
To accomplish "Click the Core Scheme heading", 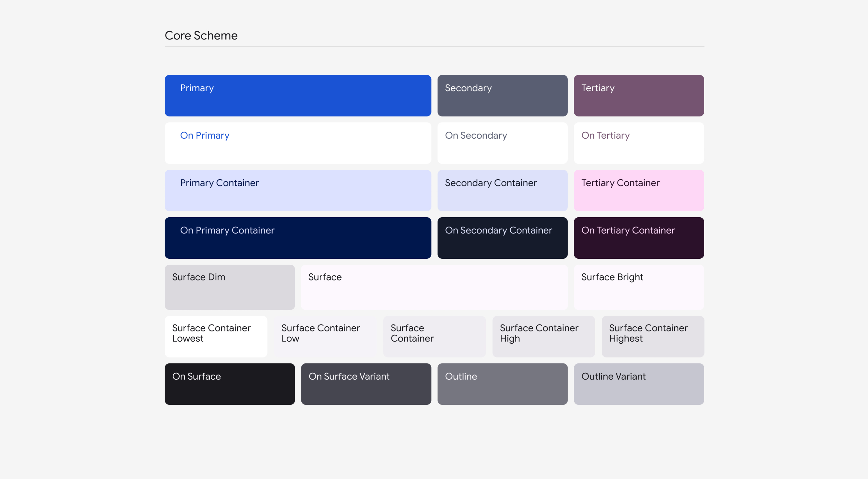I will (201, 35).
